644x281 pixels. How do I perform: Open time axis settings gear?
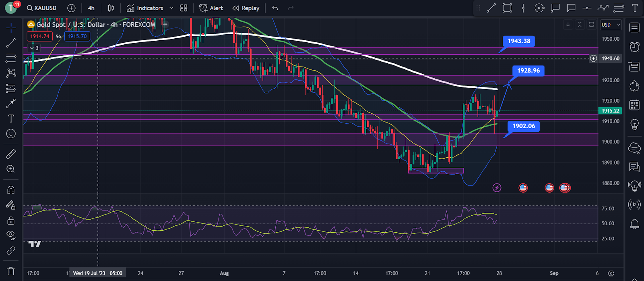pos(611,273)
